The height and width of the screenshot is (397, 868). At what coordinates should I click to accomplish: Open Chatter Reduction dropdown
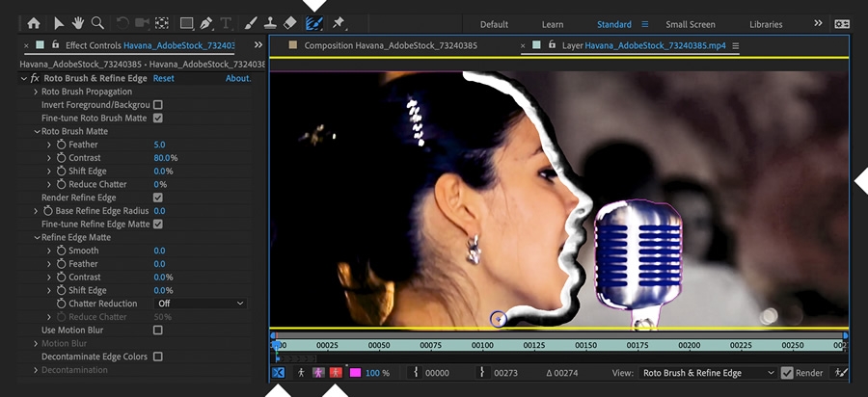tap(200, 304)
